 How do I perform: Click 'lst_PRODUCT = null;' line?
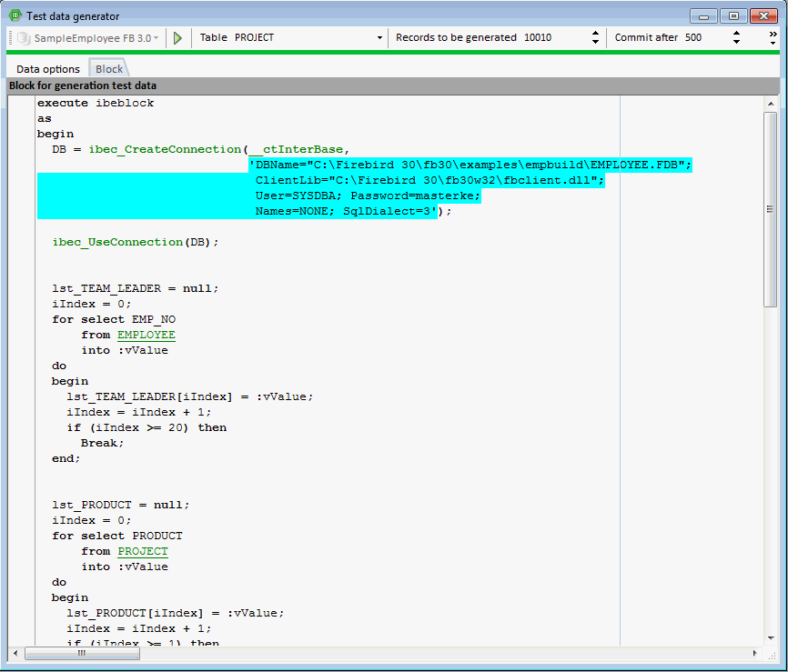pos(121,506)
